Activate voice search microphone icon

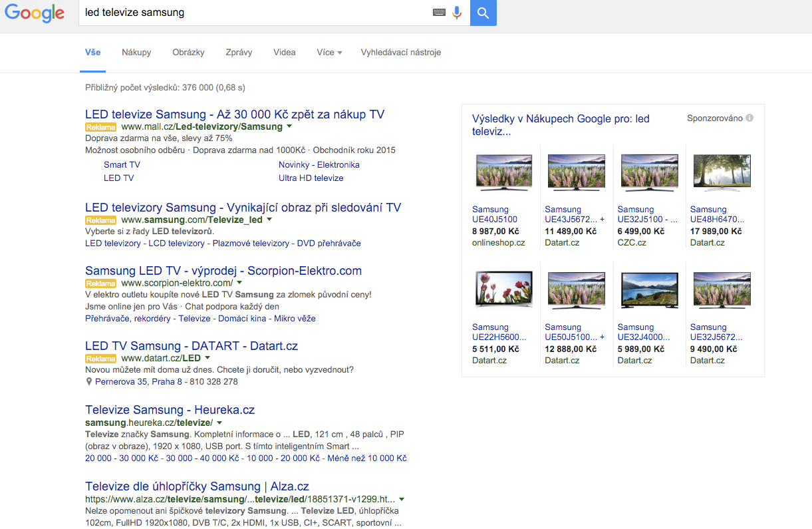pyautogui.click(x=457, y=13)
